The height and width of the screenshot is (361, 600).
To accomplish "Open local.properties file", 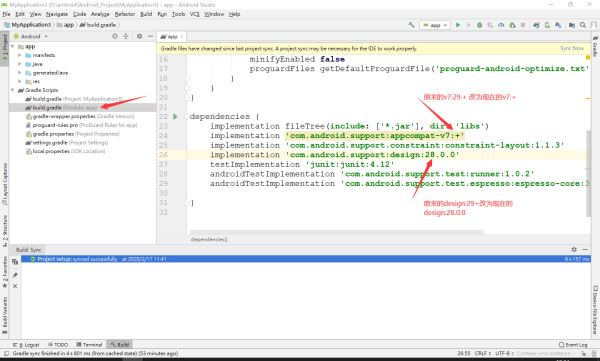I will click(65, 151).
